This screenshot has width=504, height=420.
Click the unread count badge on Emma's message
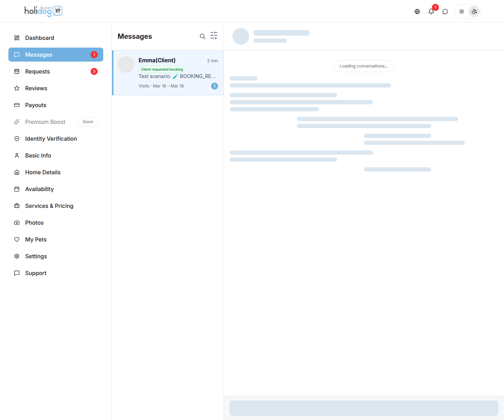pyautogui.click(x=215, y=86)
